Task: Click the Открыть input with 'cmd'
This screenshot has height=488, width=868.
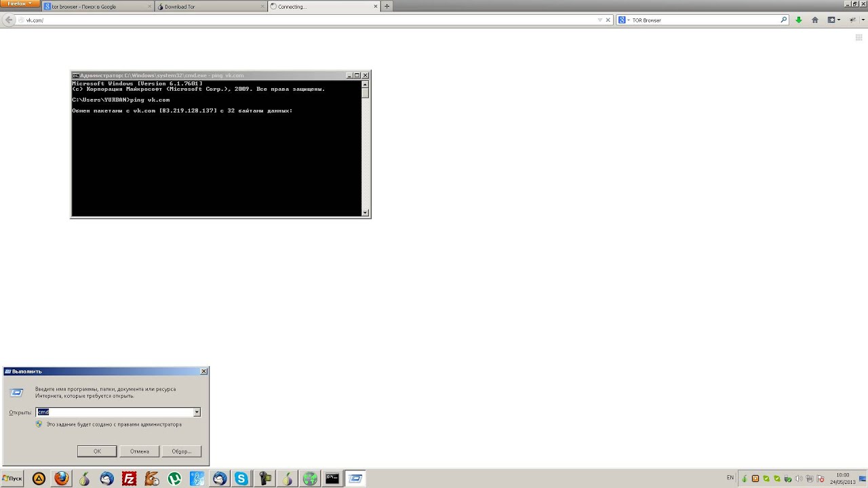Action: (x=115, y=412)
